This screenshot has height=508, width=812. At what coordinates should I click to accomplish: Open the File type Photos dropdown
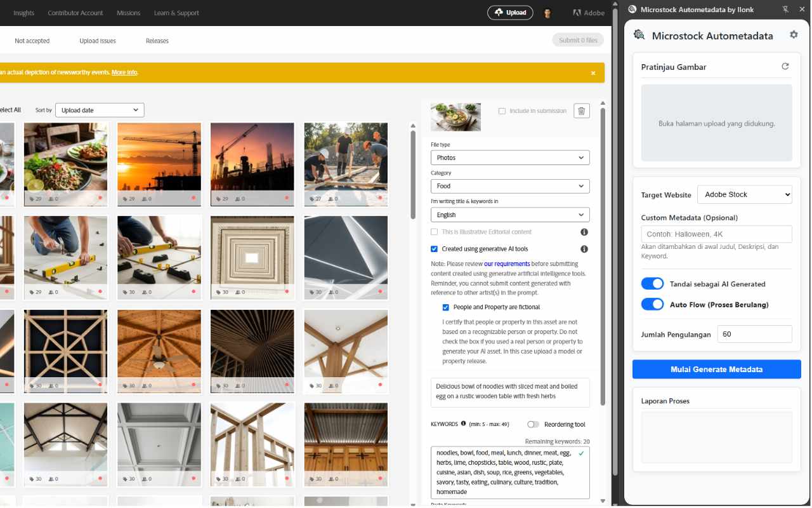pyautogui.click(x=510, y=157)
